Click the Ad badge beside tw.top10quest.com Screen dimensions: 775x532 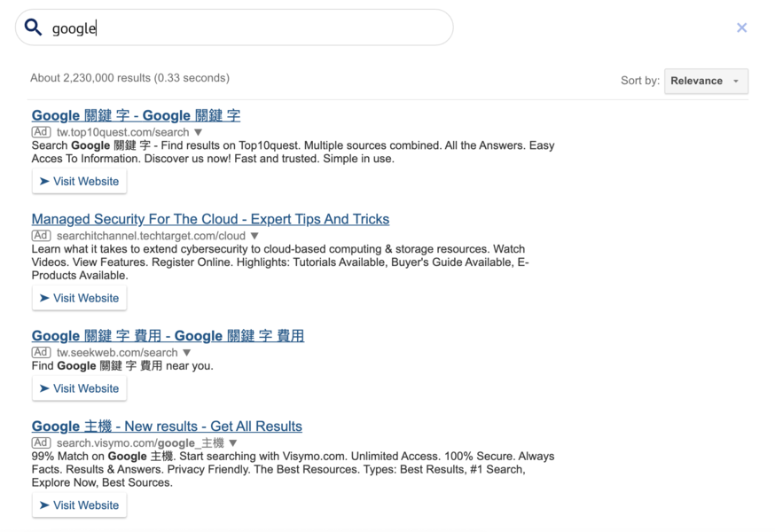point(41,132)
